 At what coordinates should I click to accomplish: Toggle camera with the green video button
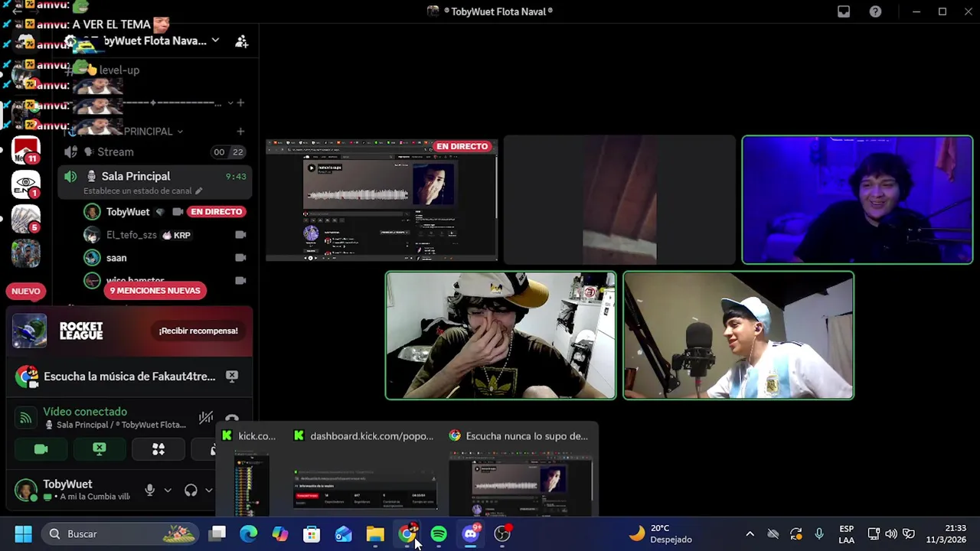pyautogui.click(x=41, y=449)
